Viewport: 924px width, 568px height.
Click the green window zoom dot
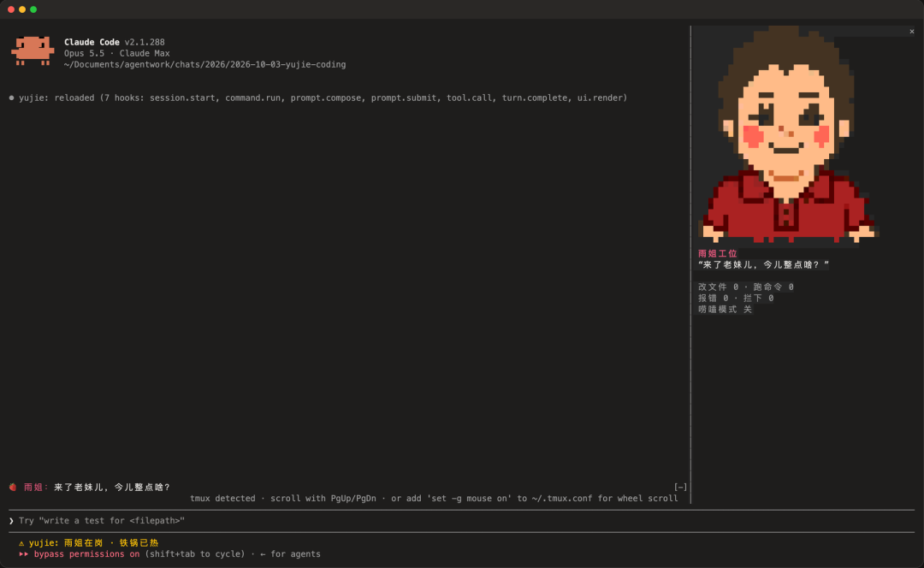point(33,9)
